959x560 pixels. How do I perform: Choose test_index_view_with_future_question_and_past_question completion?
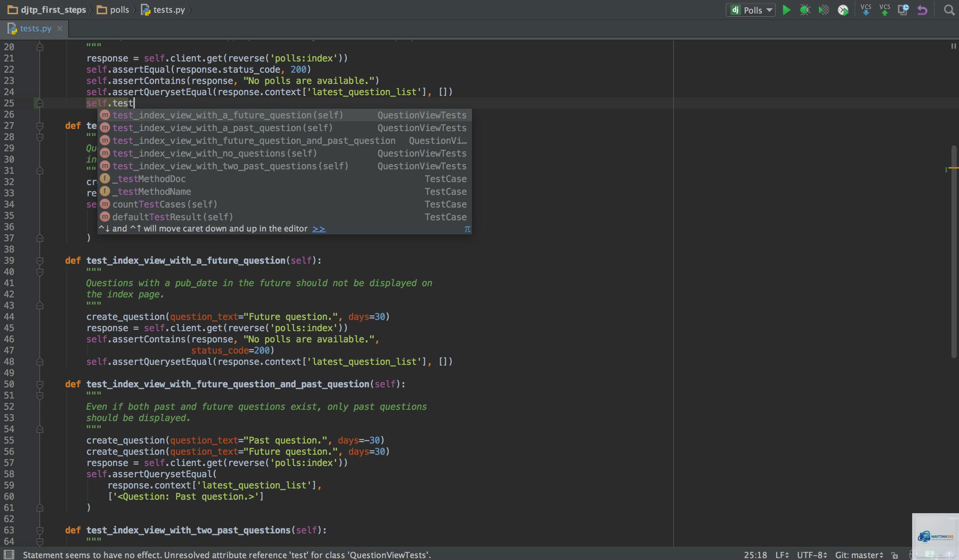(x=284, y=141)
